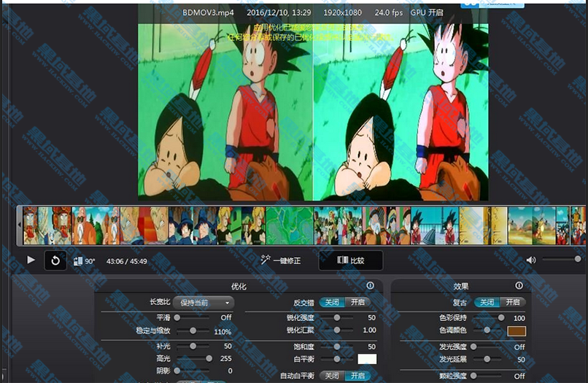Click the file name BDMOV3.mp4
Viewport: 588px width, 383px height.
(x=208, y=12)
